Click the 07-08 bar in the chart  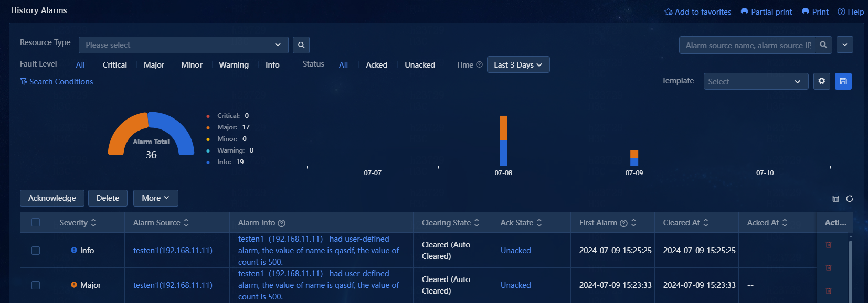503,140
